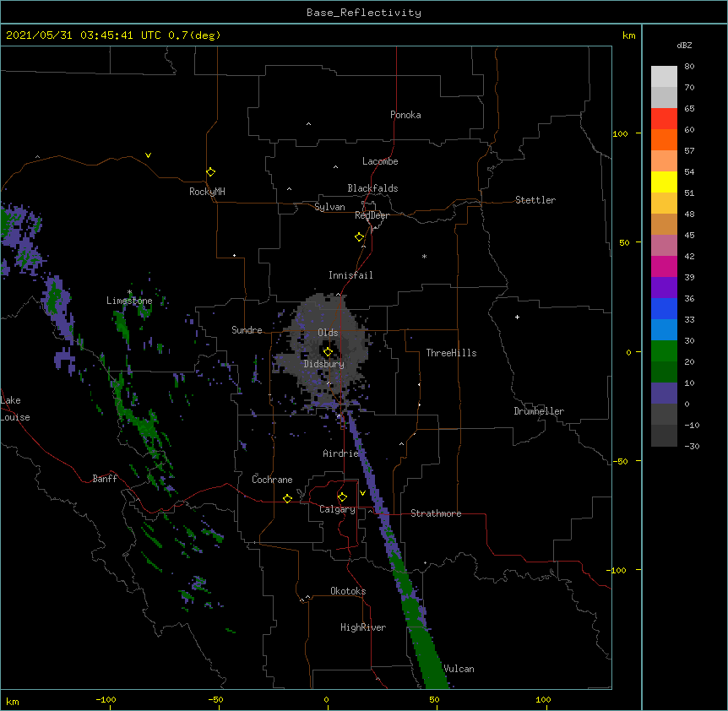Click the -50 tick label on horizontal axis
Screen dimensions: 728x711
[215, 699]
